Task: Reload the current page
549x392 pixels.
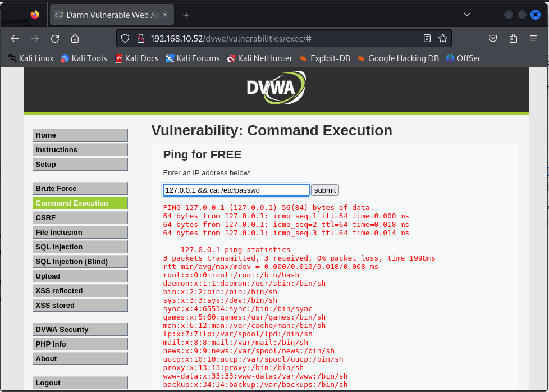Action: click(x=55, y=39)
